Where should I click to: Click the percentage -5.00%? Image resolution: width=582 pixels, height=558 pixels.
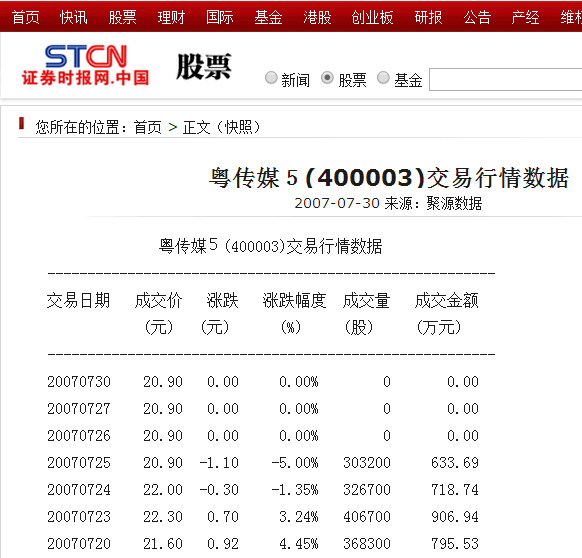tap(295, 463)
